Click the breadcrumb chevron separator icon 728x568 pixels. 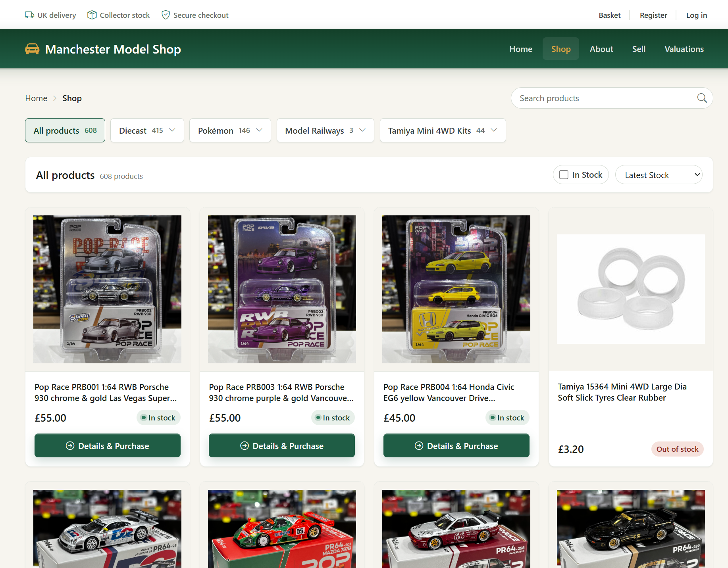[55, 98]
